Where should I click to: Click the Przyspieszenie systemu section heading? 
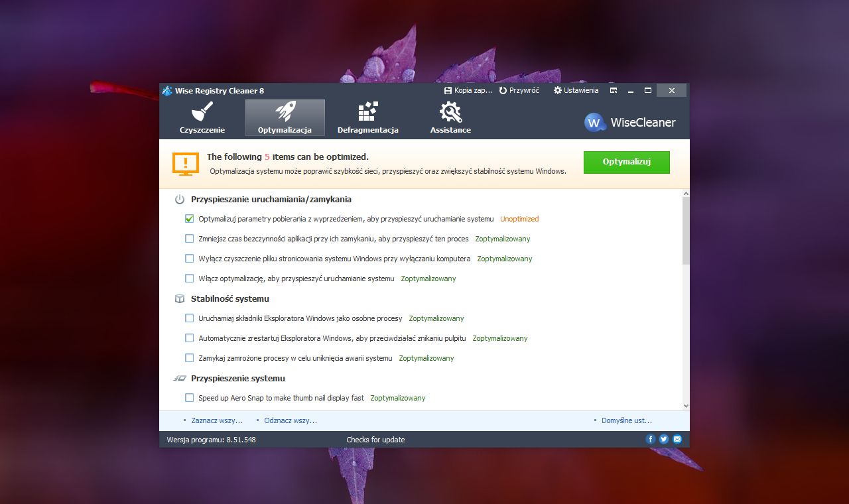pos(238,378)
